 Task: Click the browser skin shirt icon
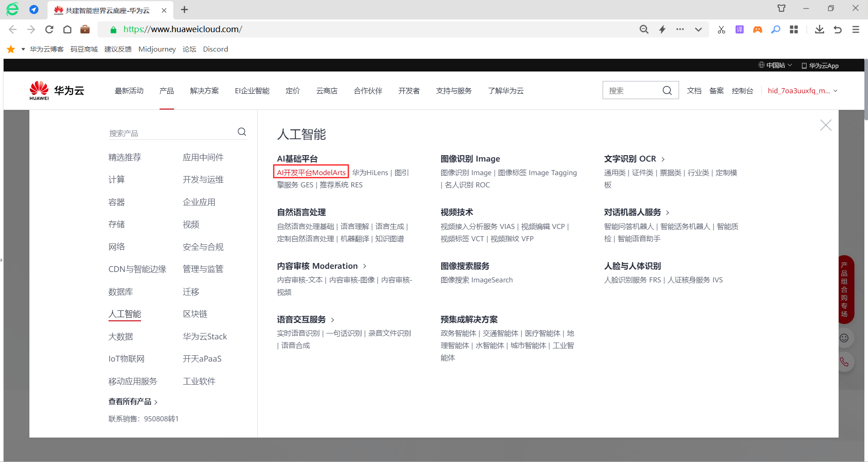pos(782,8)
